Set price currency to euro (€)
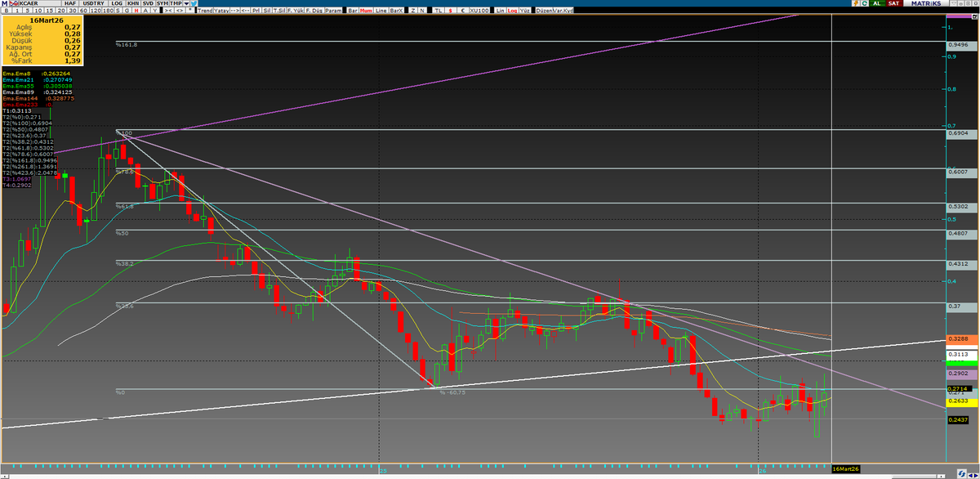980x479 pixels. click(463, 11)
